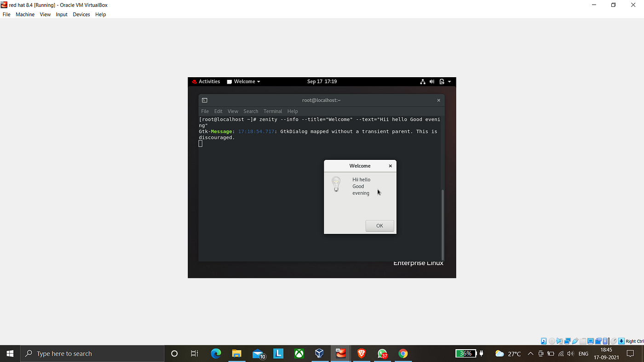The image size is (644, 362).
Task: Click the display icon in VirtualBox status bar
Action: [x=590, y=341]
